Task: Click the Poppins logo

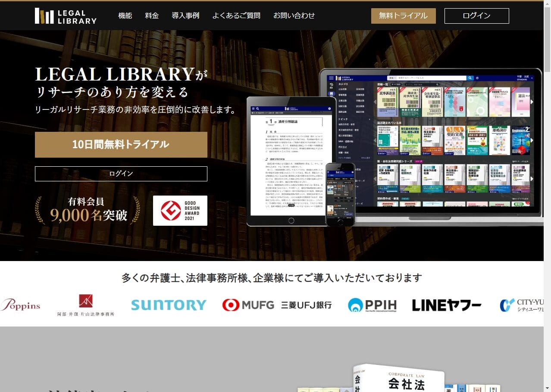Action: pos(21,305)
